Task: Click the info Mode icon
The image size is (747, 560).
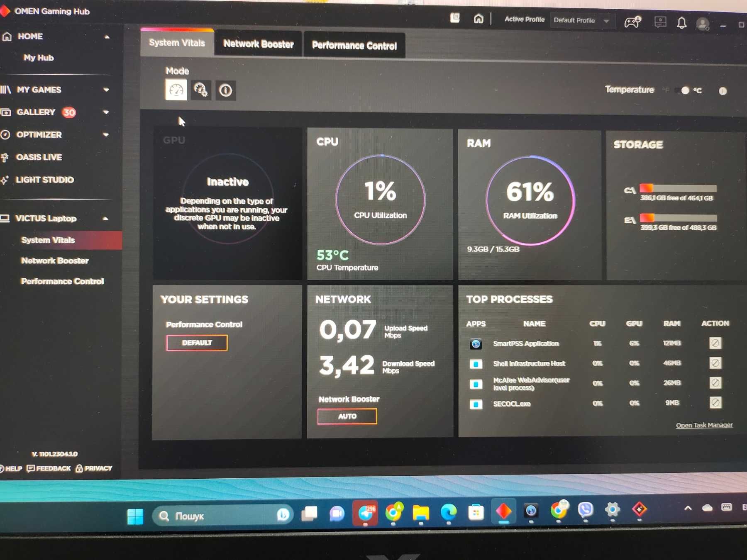Action: click(x=225, y=90)
